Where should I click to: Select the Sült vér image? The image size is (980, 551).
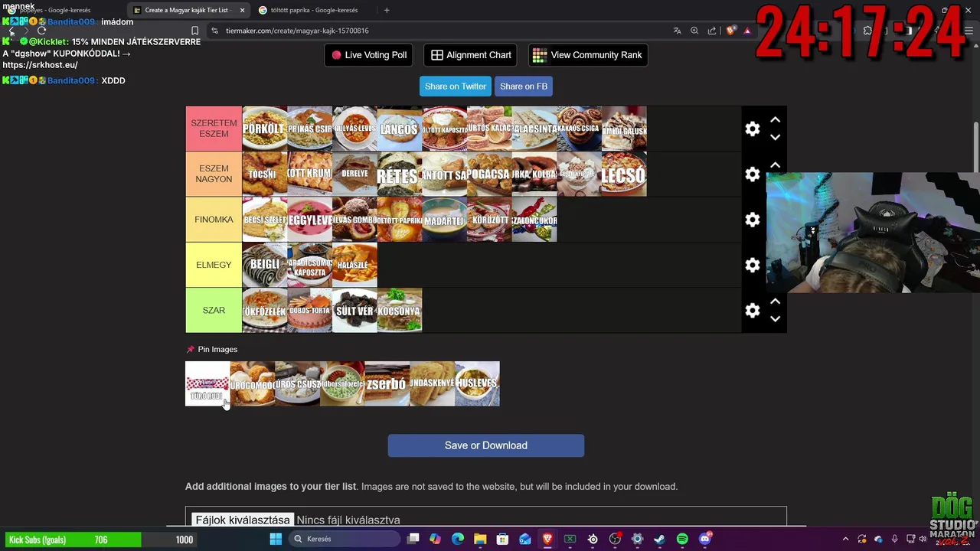click(354, 310)
